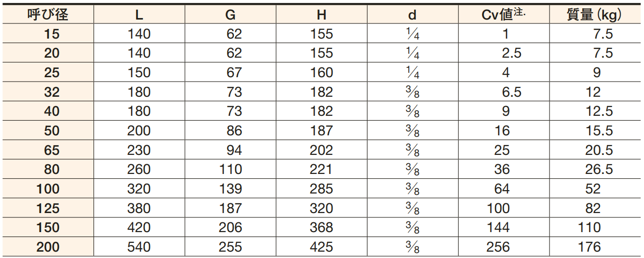The image size is (644, 258).
Task: Select the Cv値 column header
Action: click(504, 15)
